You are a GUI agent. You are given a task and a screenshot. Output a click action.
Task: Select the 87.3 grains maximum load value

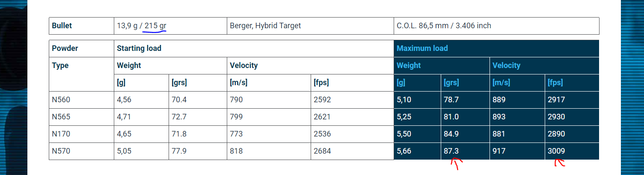(451, 151)
